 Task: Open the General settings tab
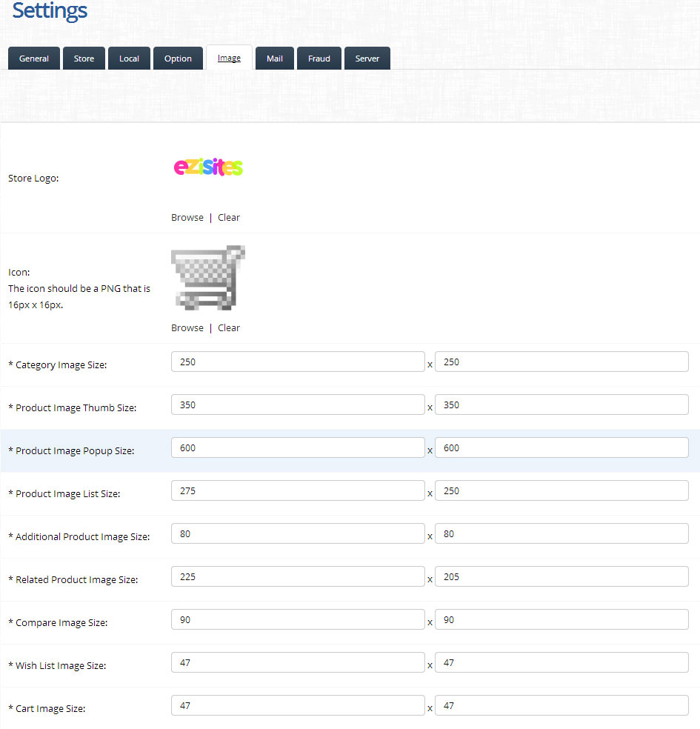pyautogui.click(x=34, y=59)
